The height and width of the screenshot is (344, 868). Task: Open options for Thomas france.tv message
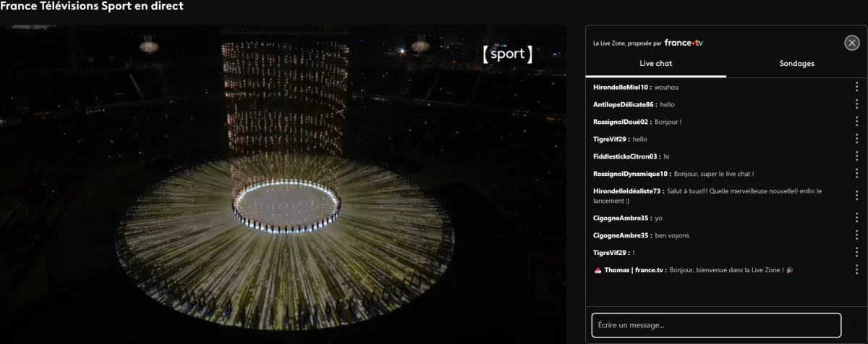[857, 269]
